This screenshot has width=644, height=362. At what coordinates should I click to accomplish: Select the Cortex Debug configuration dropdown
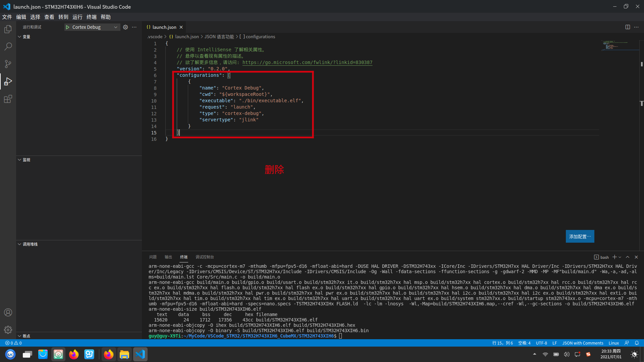coord(92,27)
